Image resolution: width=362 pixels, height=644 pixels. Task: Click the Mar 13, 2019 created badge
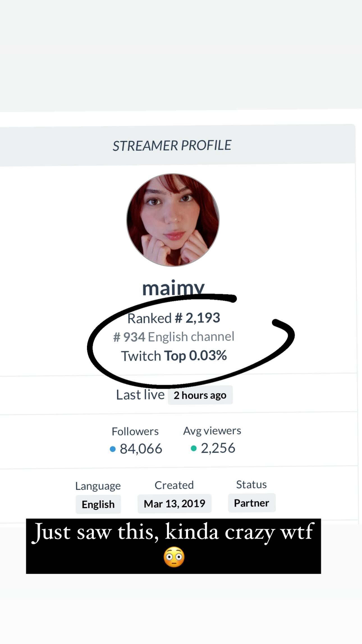coord(174,504)
